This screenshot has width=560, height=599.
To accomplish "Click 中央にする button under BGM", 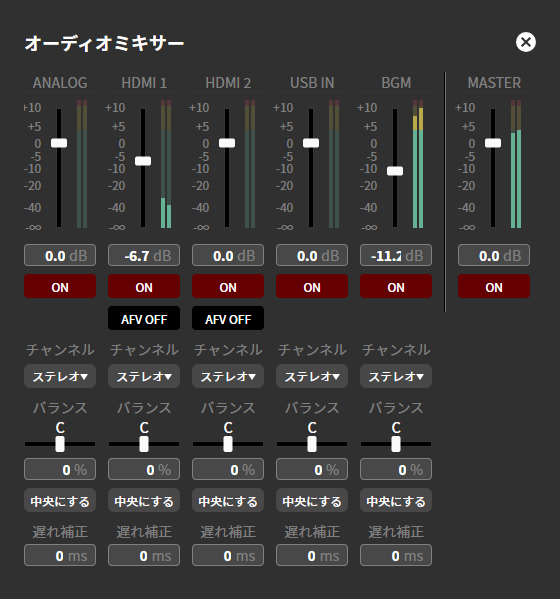I will point(396,500).
